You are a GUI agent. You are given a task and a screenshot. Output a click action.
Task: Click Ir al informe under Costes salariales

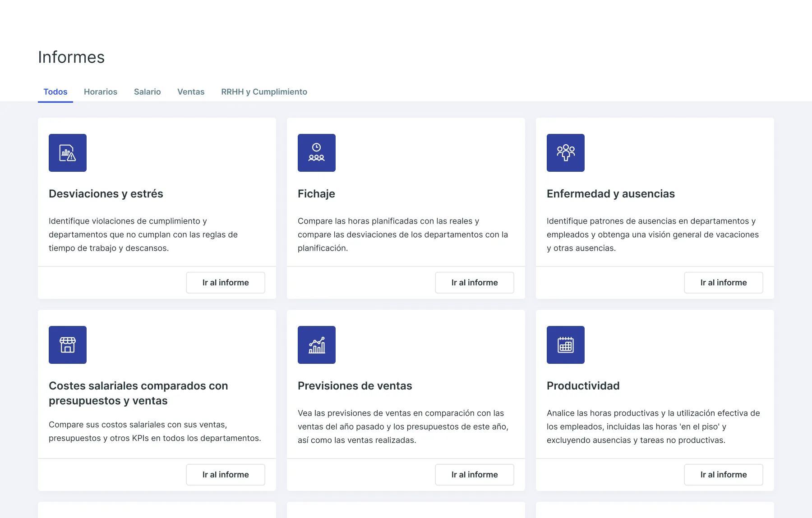pyautogui.click(x=226, y=475)
